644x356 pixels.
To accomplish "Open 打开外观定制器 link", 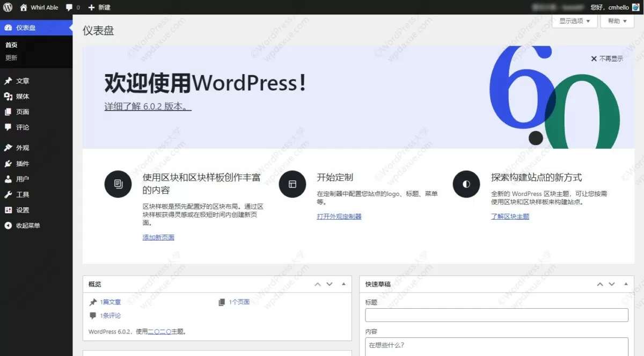I will tap(339, 216).
